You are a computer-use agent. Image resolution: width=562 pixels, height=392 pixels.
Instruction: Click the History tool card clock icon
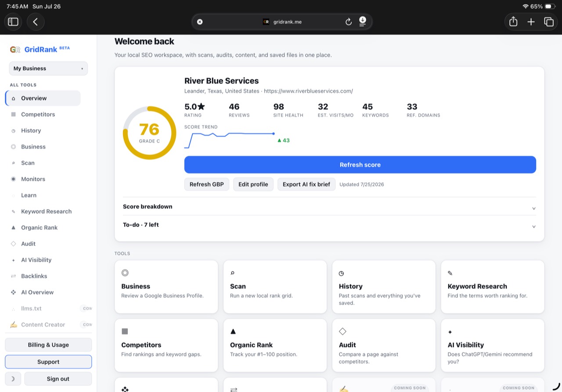click(x=342, y=273)
